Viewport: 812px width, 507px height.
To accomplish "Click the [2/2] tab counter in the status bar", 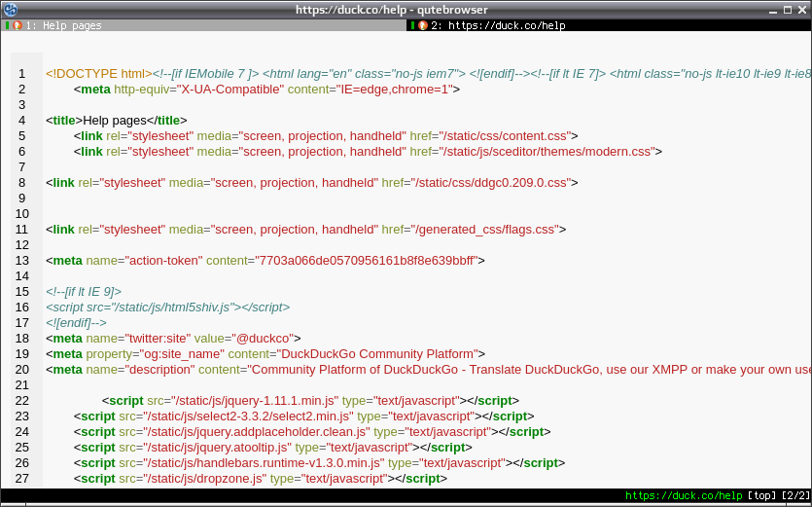I will pos(795,495).
